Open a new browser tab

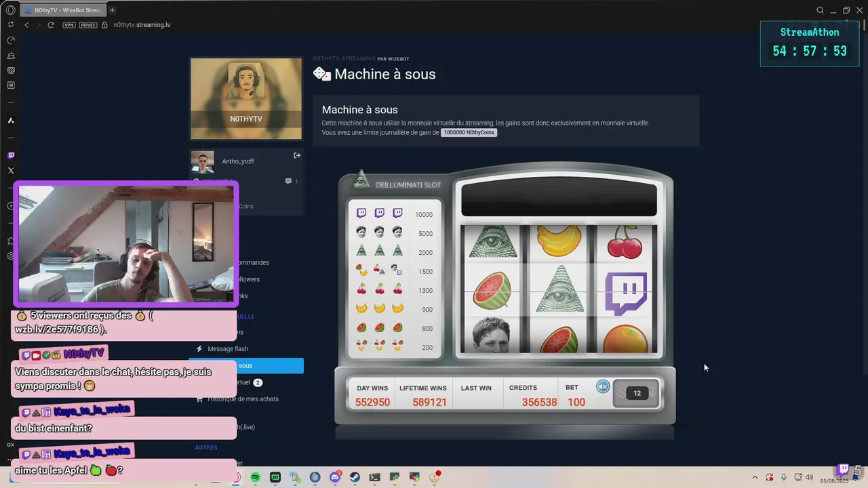[112, 10]
